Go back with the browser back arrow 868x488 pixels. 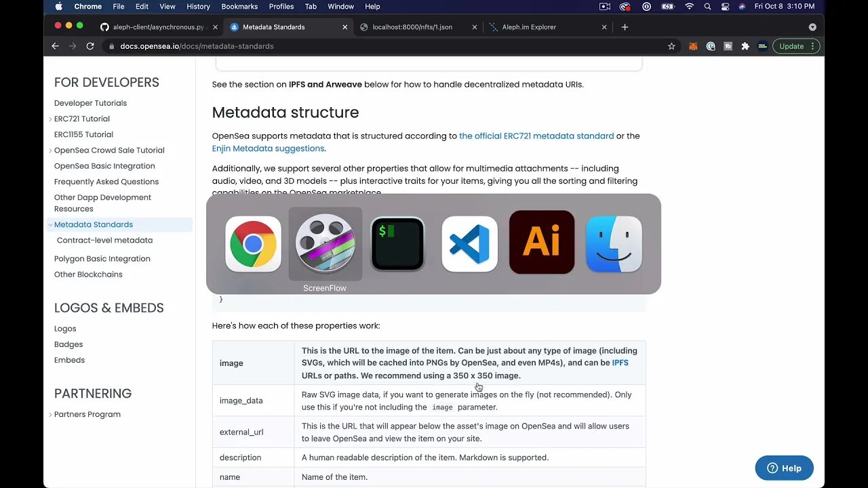(56, 46)
